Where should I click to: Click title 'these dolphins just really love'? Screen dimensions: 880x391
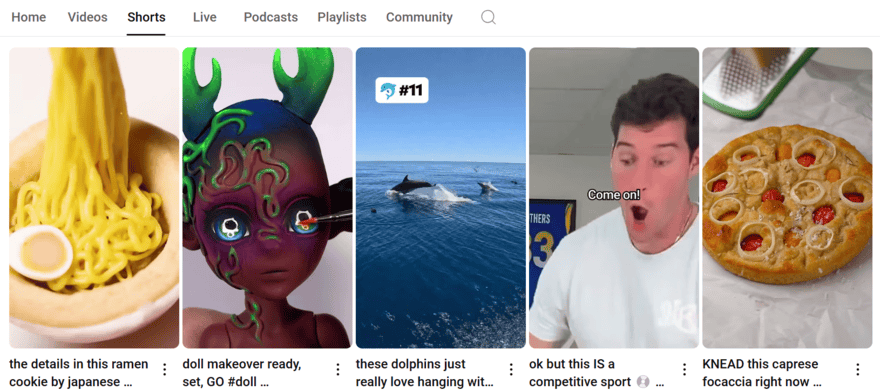pos(425,373)
